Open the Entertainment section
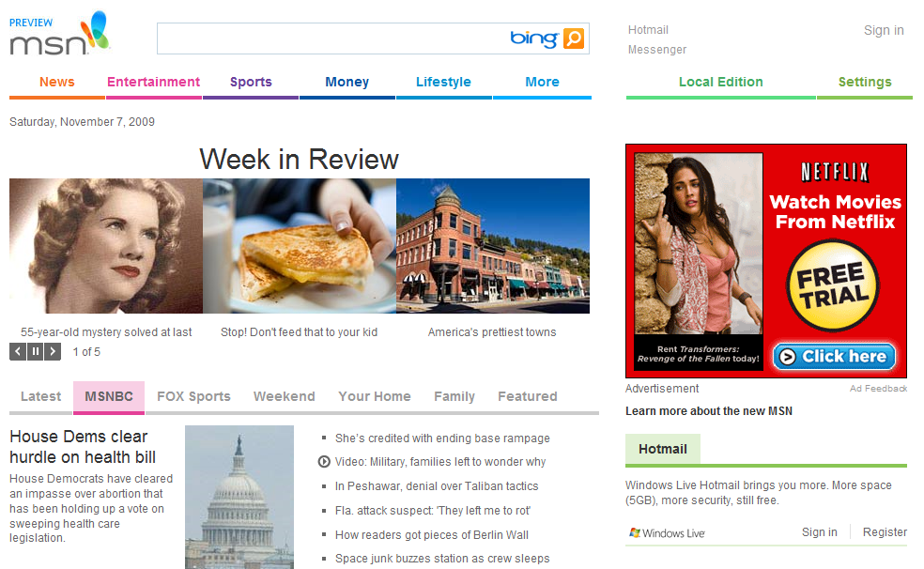This screenshot has height=569, width=924. (x=153, y=82)
